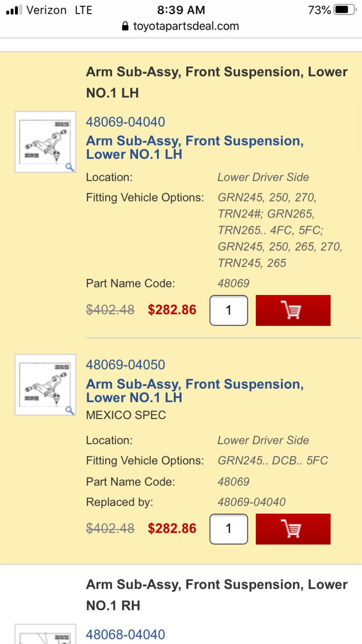View the 48069-04040 part diagram thumbnail
This screenshot has width=362, height=644.
pos(45,142)
